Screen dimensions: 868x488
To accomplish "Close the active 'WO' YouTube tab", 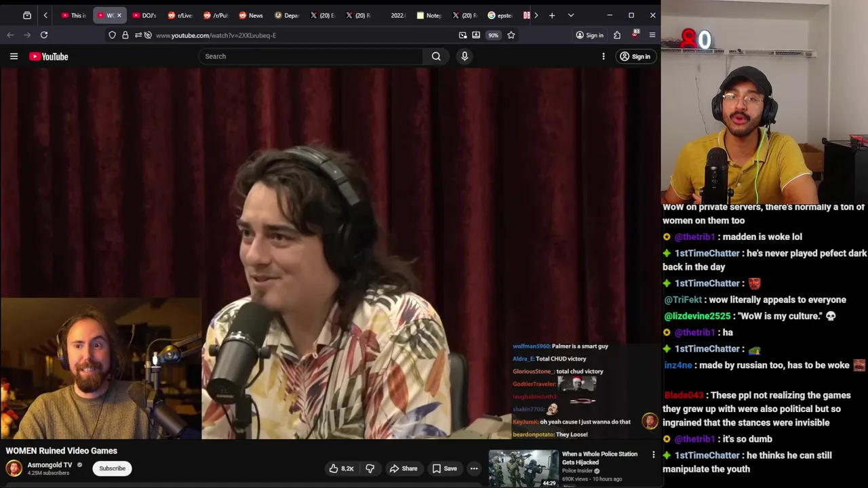I will (119, 15).
